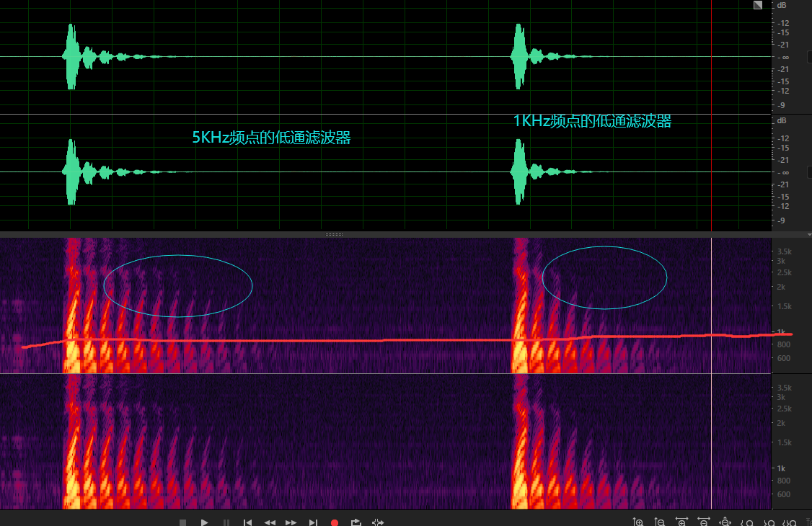The image size is (812, 526).
Task: Click the diagonal-split square icon above waveform
Action: point(758,5)
